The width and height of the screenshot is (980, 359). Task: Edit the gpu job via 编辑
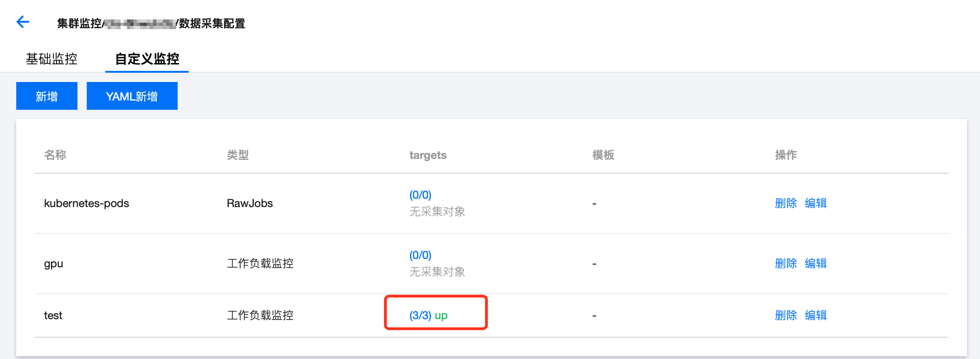click(816, 264)
